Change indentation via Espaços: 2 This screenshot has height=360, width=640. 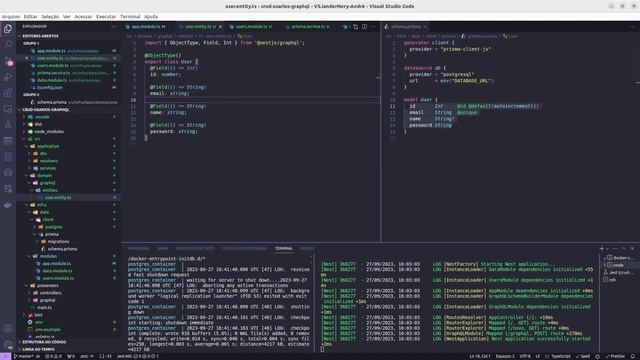click(505, 356)
